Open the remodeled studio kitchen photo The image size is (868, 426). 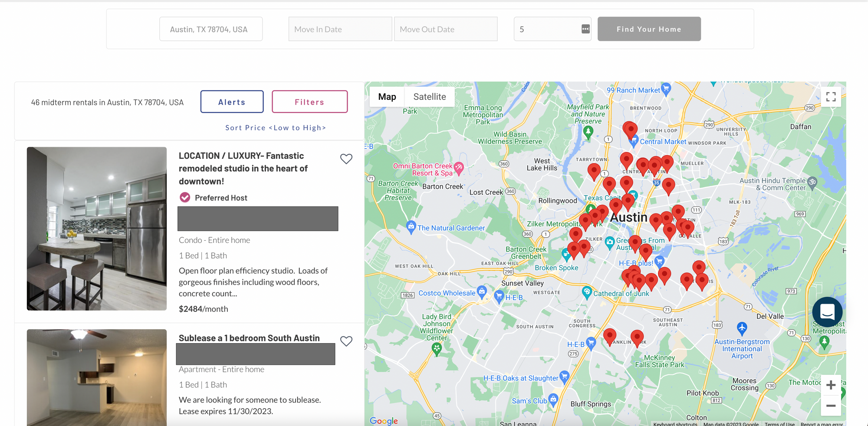point(97,229)
